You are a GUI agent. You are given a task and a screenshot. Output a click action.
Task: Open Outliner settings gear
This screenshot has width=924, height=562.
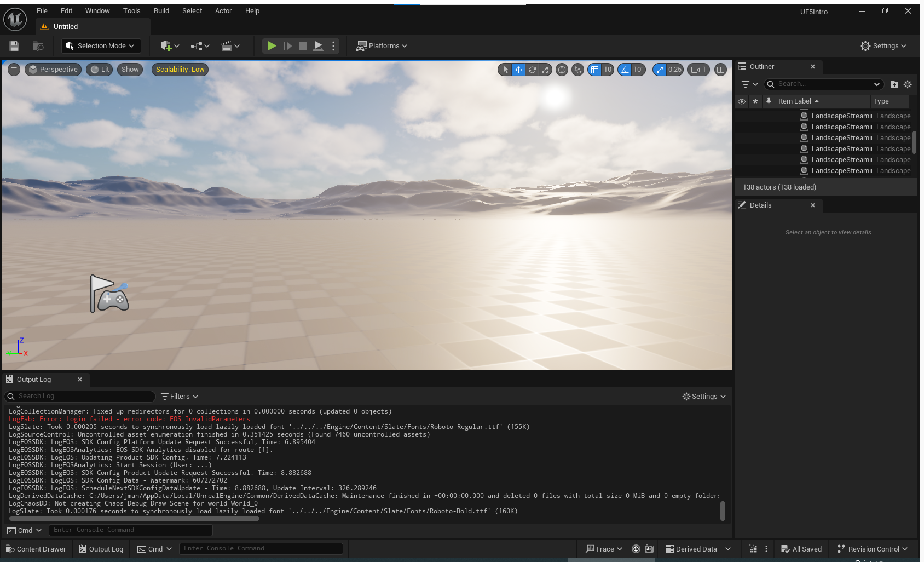pyautogui.click(x=908, y=84)
